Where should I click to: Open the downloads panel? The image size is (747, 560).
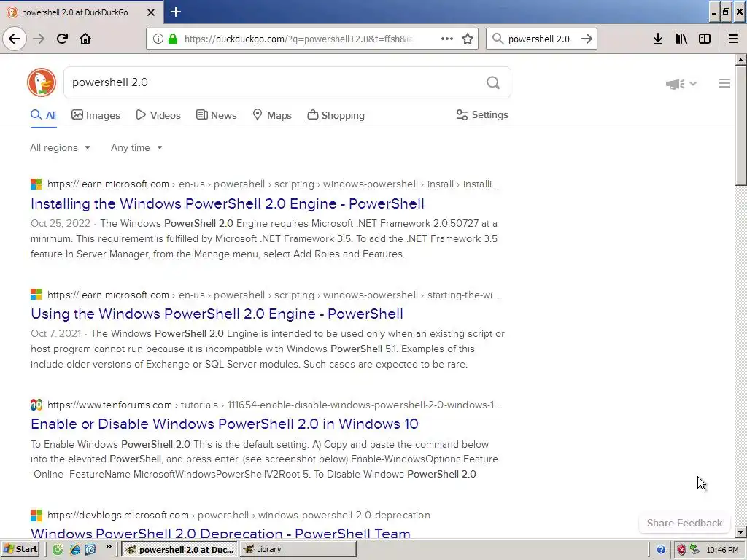click(658, 39)
